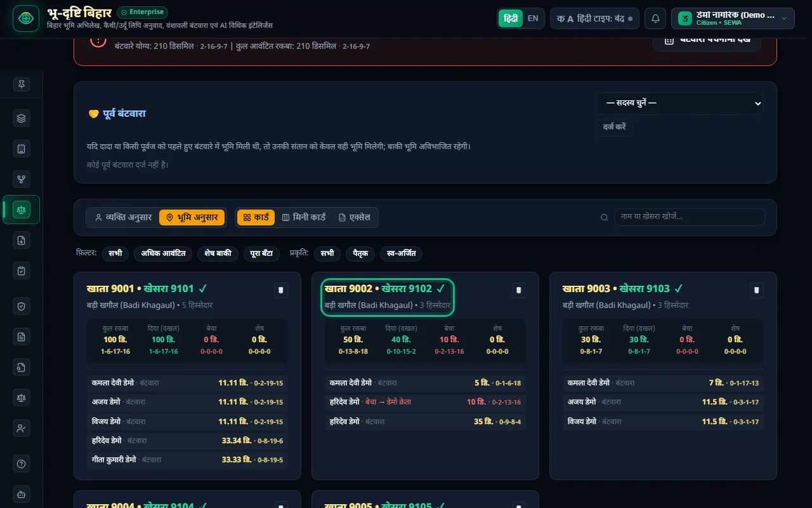This screenshot has width=812, height=508.
Task: Select the हरिदेव डेमो बेचा → डेमो क्रेता row
Action: click(425, 402)
